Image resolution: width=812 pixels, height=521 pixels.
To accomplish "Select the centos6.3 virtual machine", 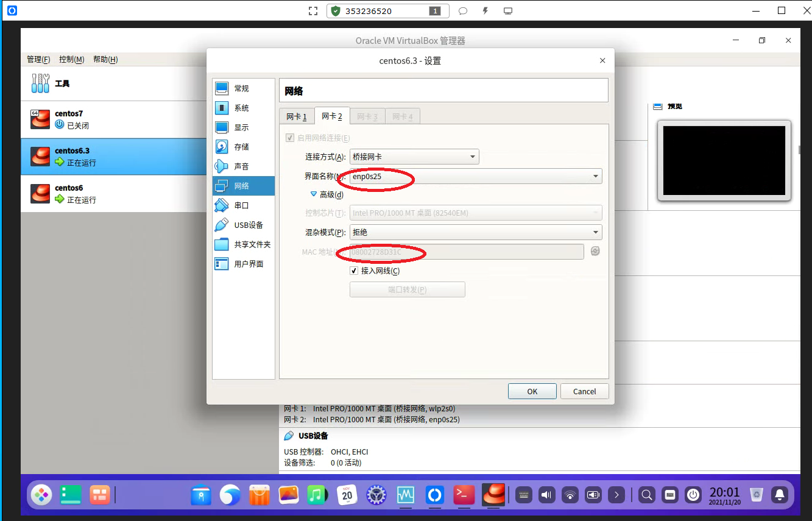I will (x=113, y=157).
